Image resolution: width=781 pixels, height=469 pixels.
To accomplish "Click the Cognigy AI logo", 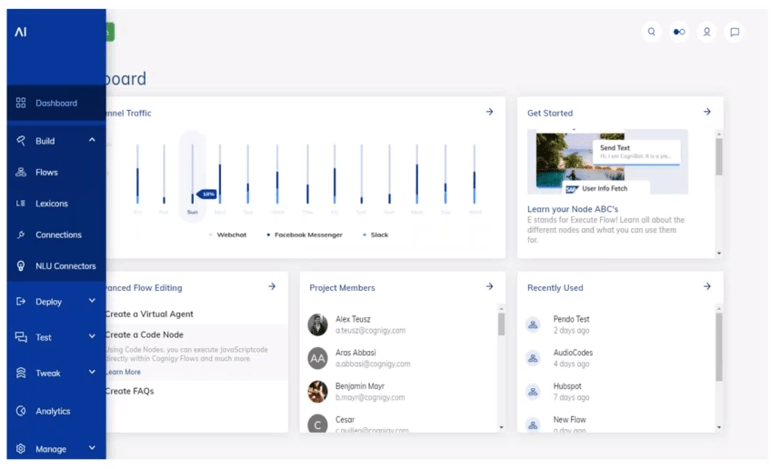I will (x=21, y=32).
